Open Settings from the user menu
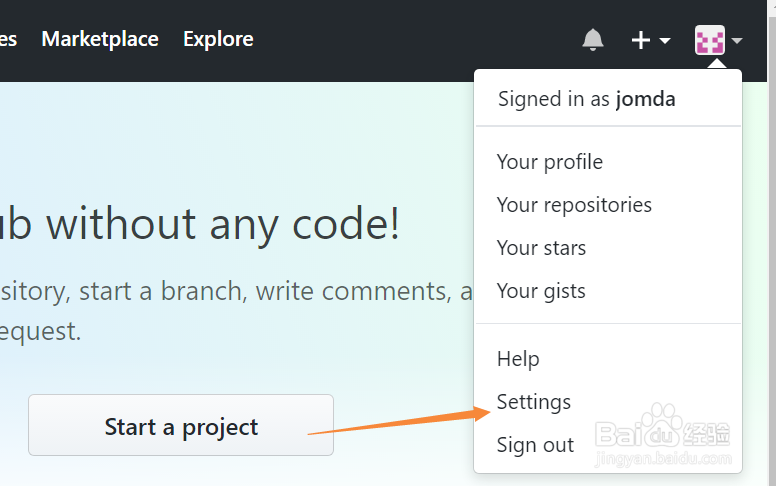 pos(534,402)
